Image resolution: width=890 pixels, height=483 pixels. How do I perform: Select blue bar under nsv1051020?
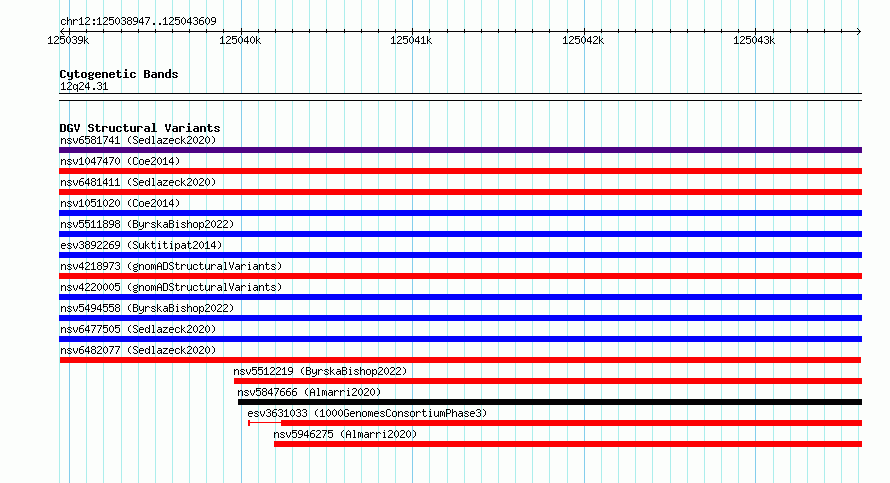coord(460,213)
